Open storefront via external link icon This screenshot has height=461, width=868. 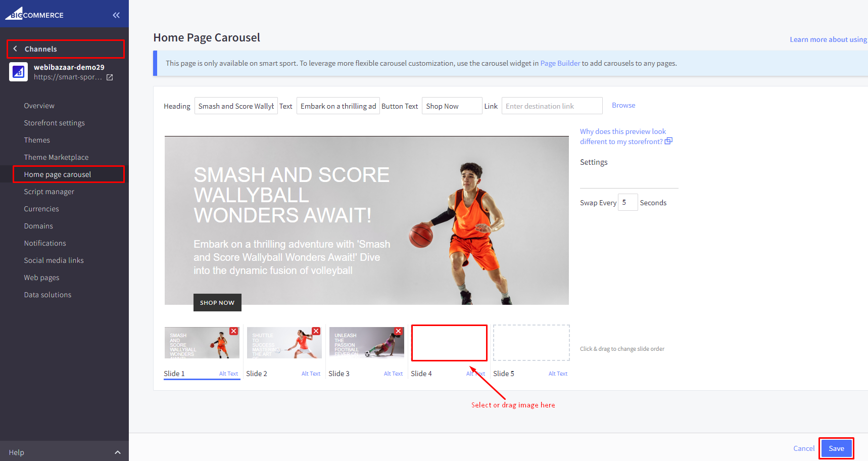pos(110,77)
